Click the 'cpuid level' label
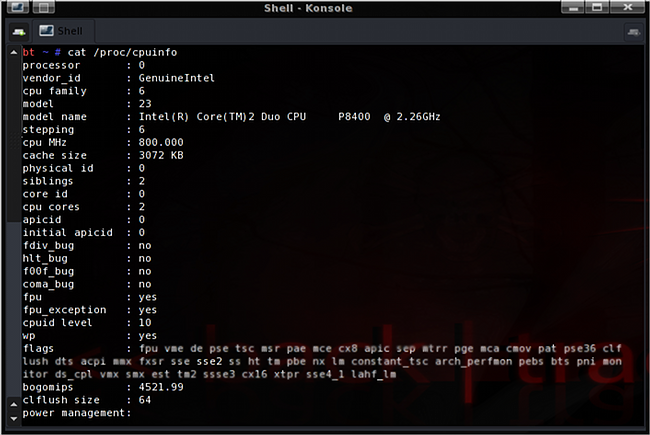 point(57,323)
